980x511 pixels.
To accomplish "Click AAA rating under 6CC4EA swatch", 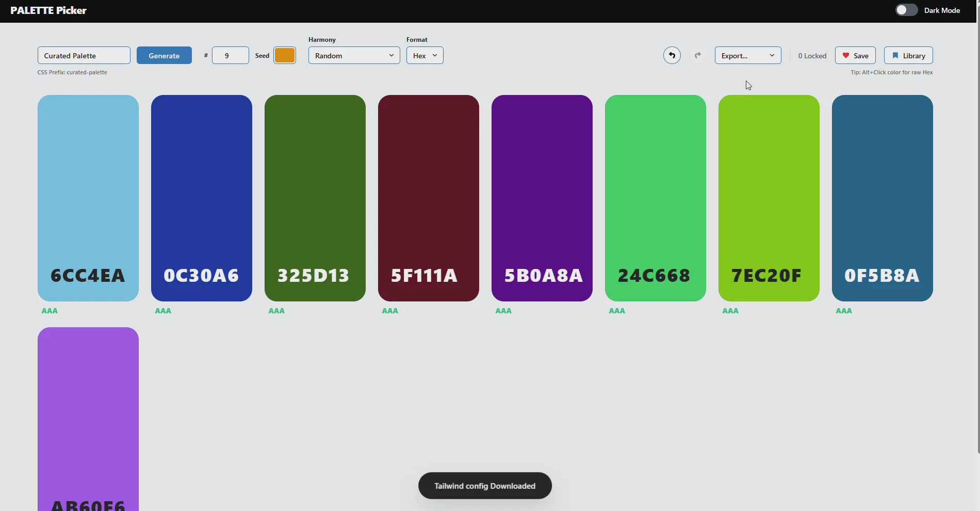I will tap(50, 311).
